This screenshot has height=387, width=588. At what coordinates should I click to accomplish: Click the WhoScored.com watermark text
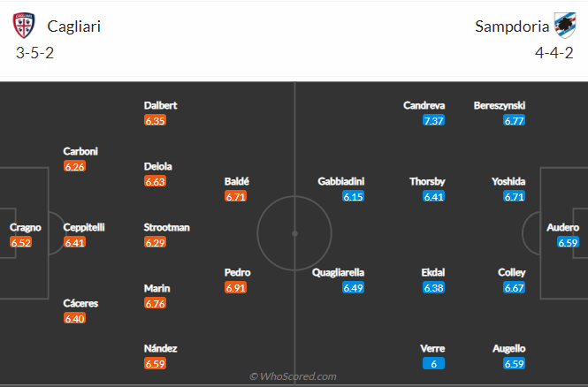tap(293, 376)
